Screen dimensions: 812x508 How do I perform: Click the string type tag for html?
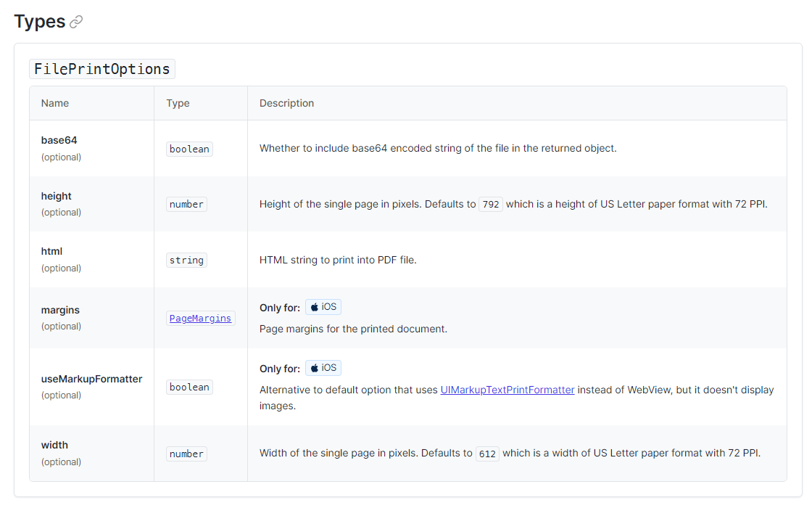tap(186, 260)
